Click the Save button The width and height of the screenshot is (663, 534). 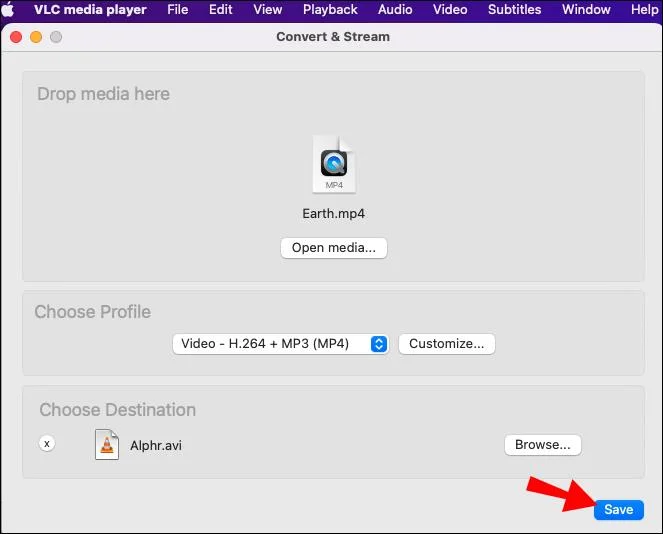(x=619, y=509)
